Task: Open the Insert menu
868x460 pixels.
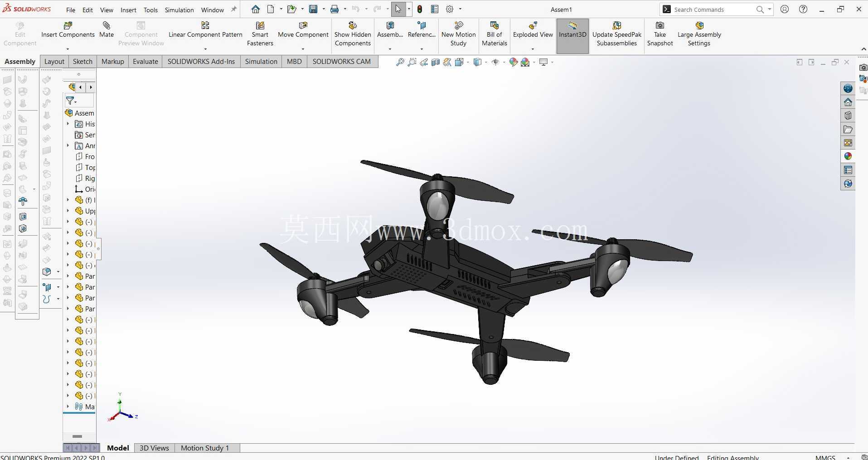Action: 128,10
